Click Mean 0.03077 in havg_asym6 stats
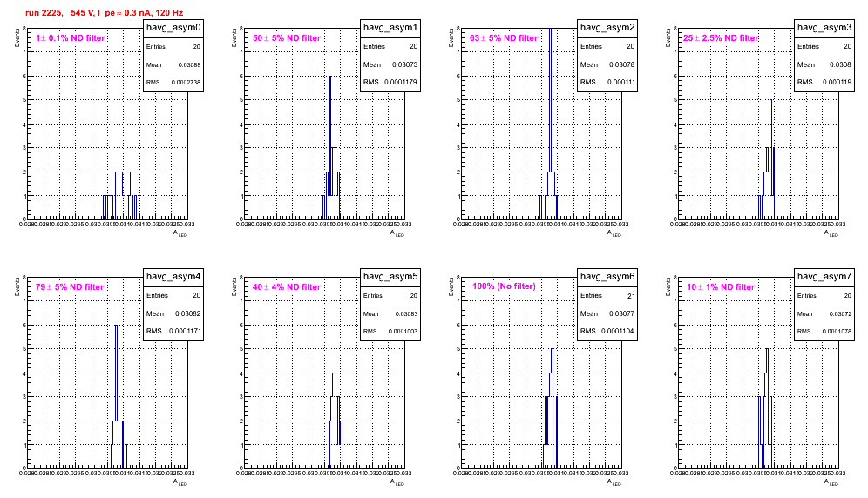 (x=607, y=313)
